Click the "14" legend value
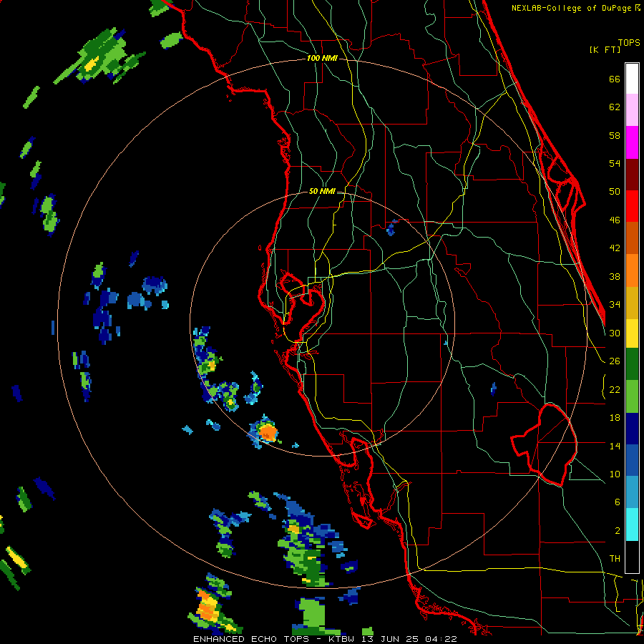 point(615,446)
